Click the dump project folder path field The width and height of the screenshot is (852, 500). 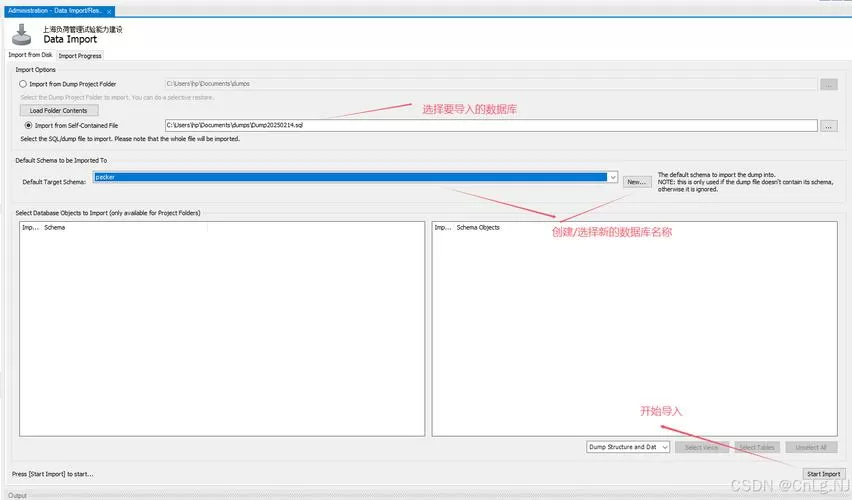[491, 84]
